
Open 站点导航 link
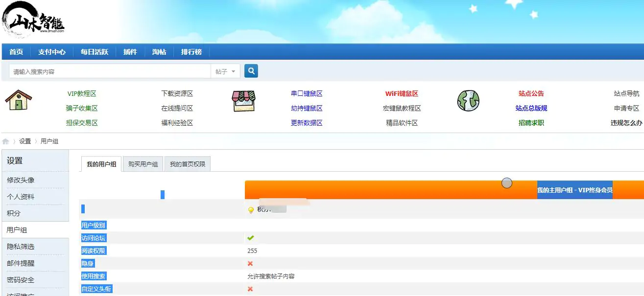tap(626, 93)
